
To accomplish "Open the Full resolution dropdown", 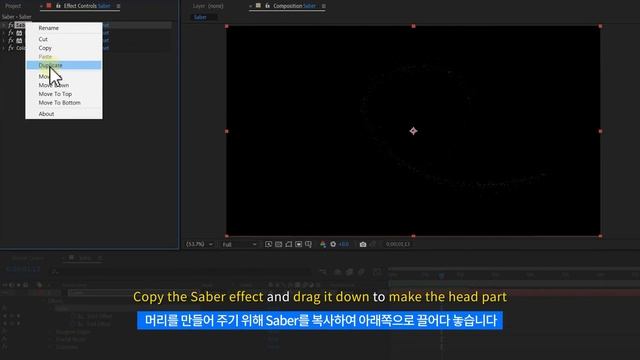I will 240,244.
